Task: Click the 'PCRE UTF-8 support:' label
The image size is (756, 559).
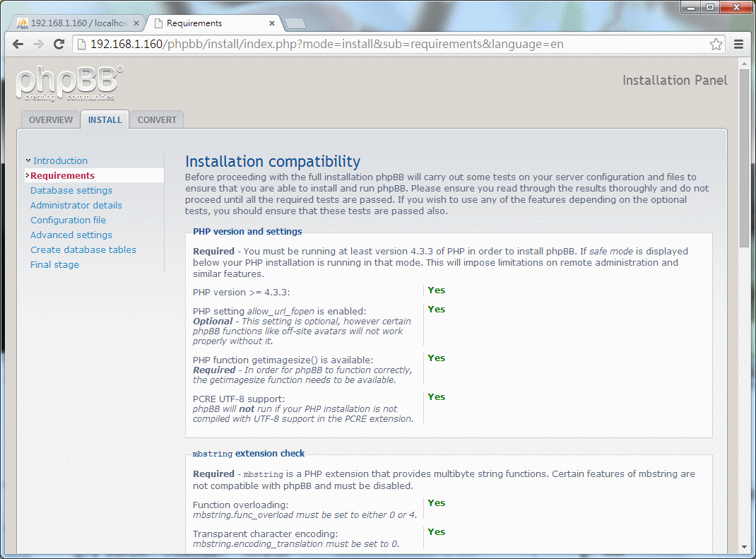Action: tap(239, 399)
